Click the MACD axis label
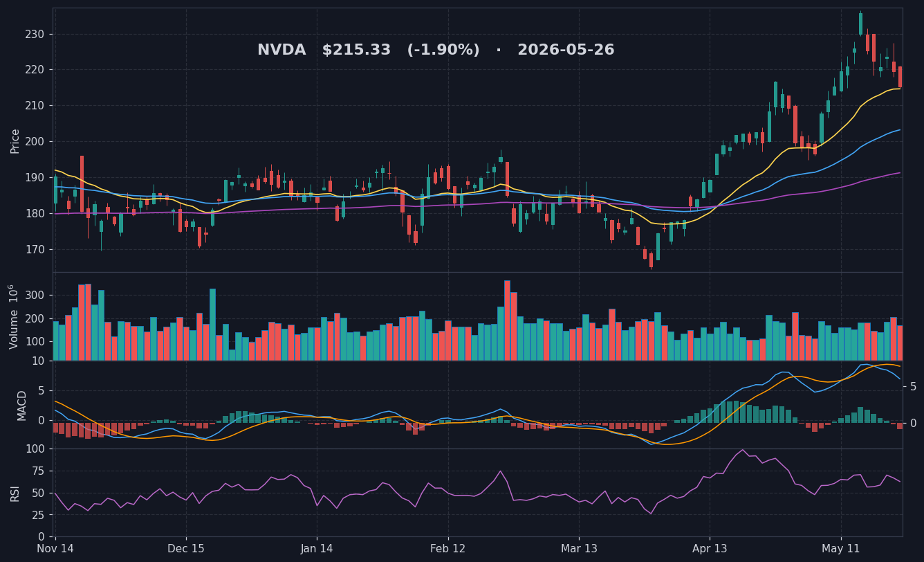924x562 pixels. click(22, 405)
